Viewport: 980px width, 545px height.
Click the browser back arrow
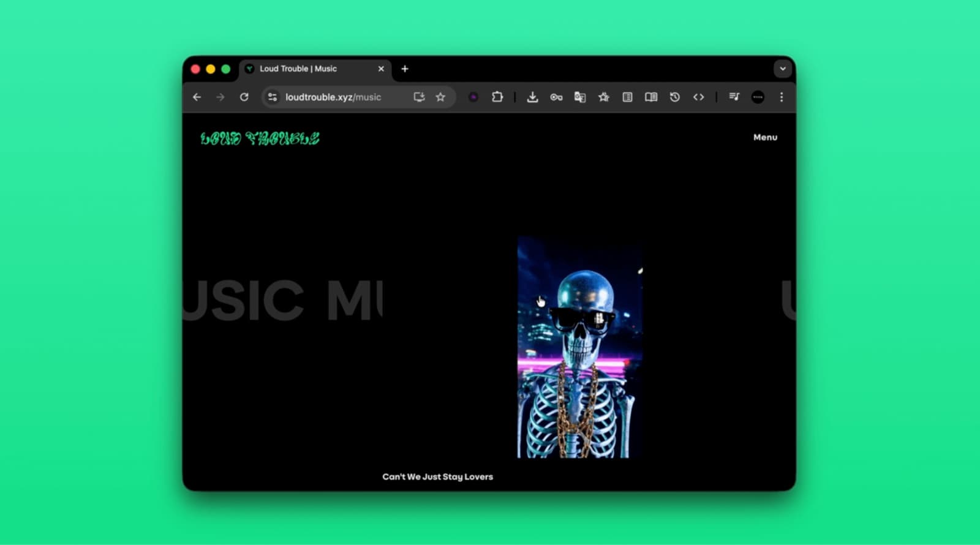[197, 97]
